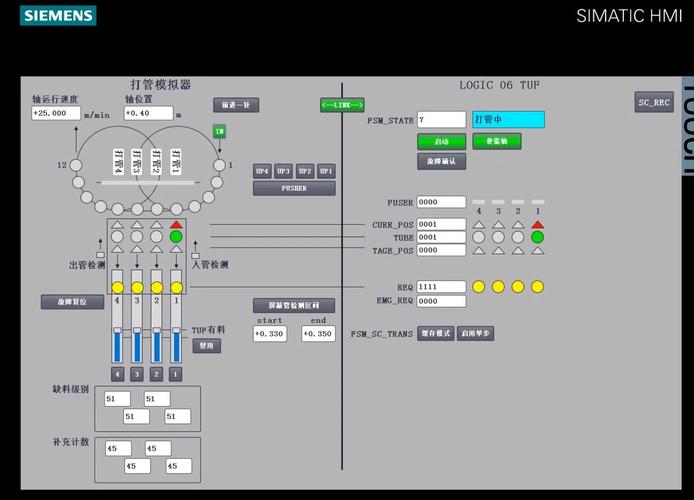Click the SIEMENS logo

(x=58, y=15)
